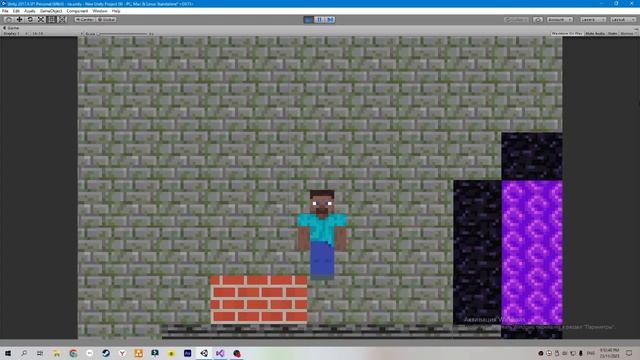Open the Game tab options menu
Viewport: 640px width, 360px height.
636,28
